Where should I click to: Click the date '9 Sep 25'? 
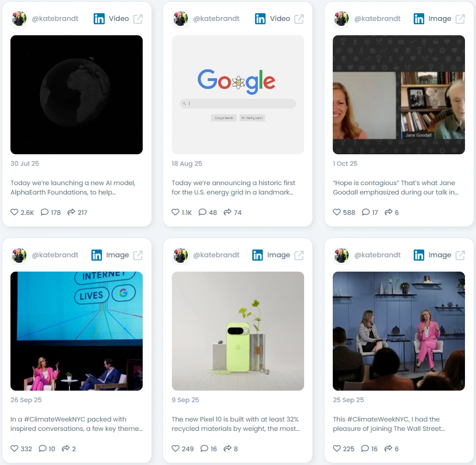coord(185,400)
